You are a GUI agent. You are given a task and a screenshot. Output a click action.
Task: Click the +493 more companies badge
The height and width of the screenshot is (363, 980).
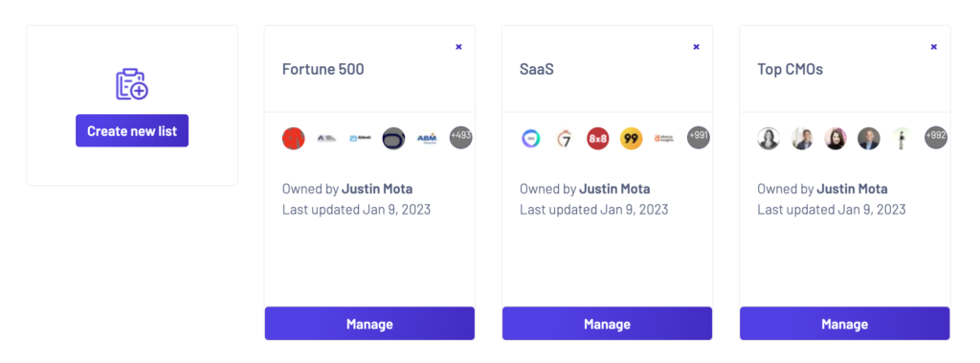click(460, 138)
